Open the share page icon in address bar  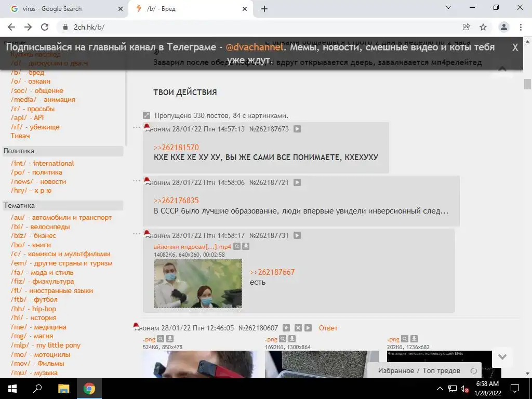tap(466, 27)
